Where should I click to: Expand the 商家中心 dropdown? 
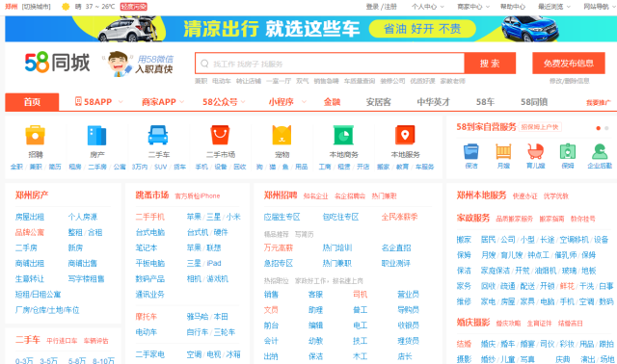[x=473, y=7]
